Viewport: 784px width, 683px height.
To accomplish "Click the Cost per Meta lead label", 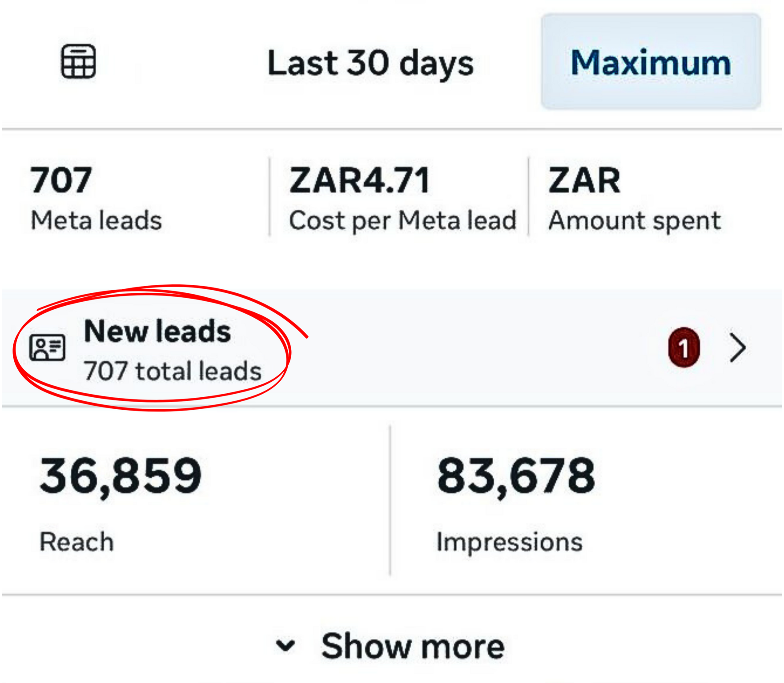I will pyautogui.click(x=402, y=220).
